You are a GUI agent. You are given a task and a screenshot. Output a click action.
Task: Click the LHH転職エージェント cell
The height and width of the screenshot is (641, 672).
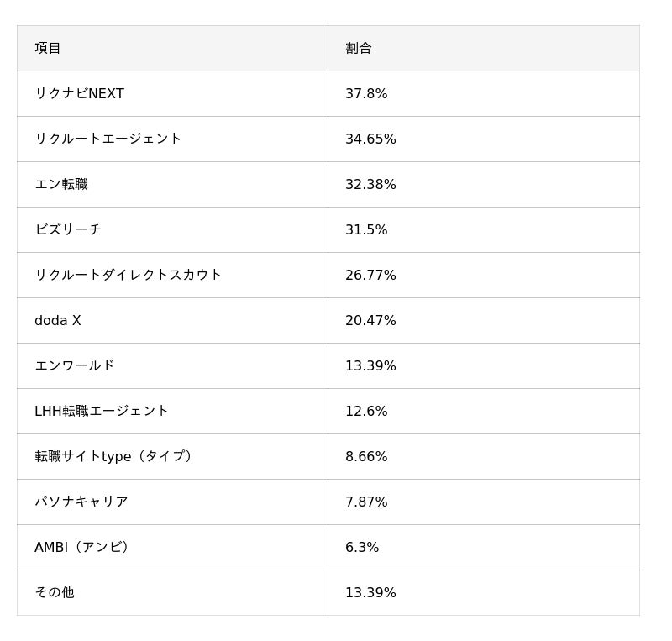pos(102,412)
